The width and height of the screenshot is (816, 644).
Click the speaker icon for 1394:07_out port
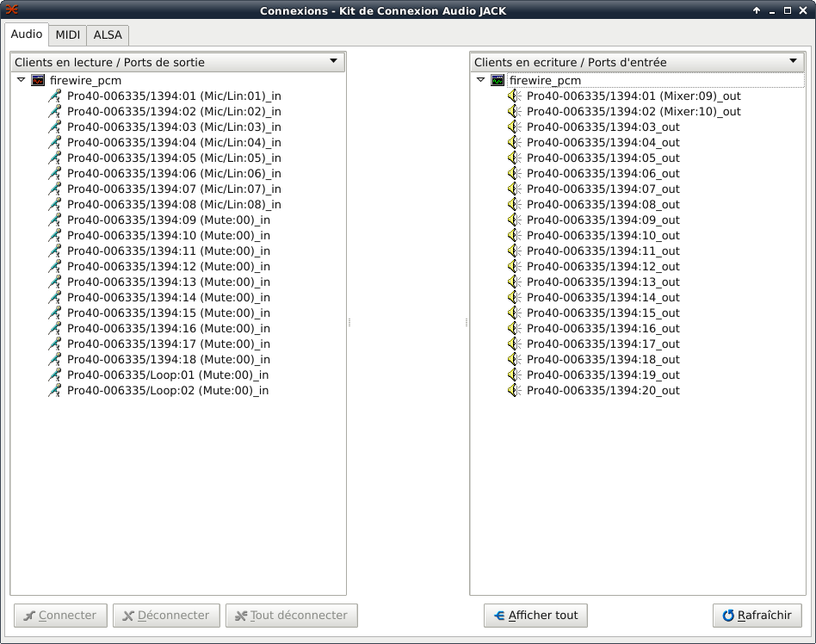pyautogui.click(x=514, y=189)
